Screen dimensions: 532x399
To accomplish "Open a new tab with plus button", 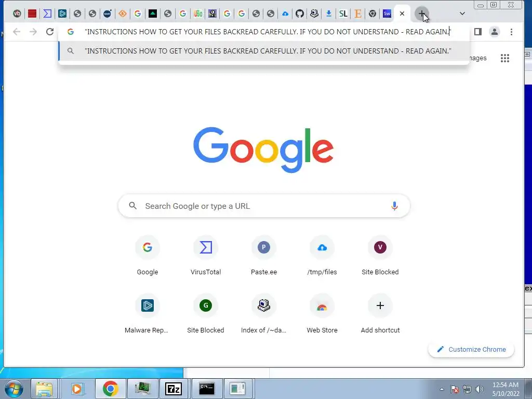I will 421,14.
